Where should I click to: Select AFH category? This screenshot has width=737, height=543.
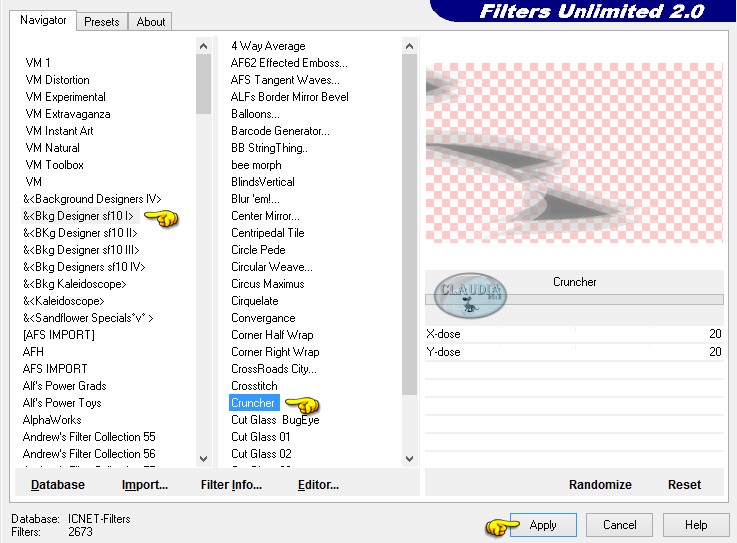point(33,352)
